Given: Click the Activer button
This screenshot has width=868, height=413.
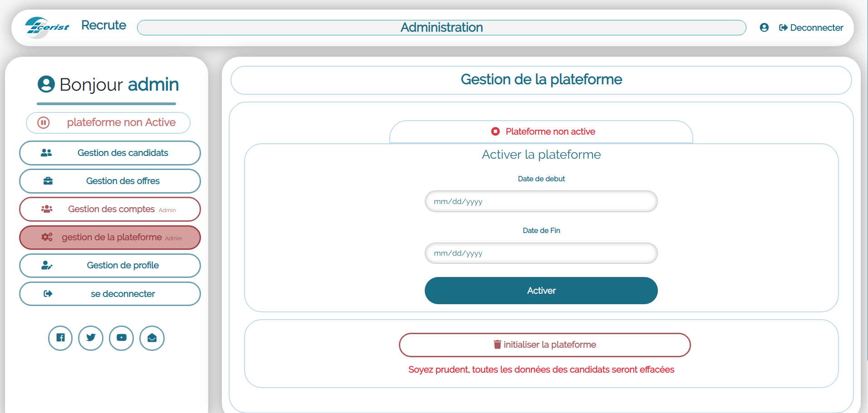Looking at the screenshot, I should tap(541, 291).
